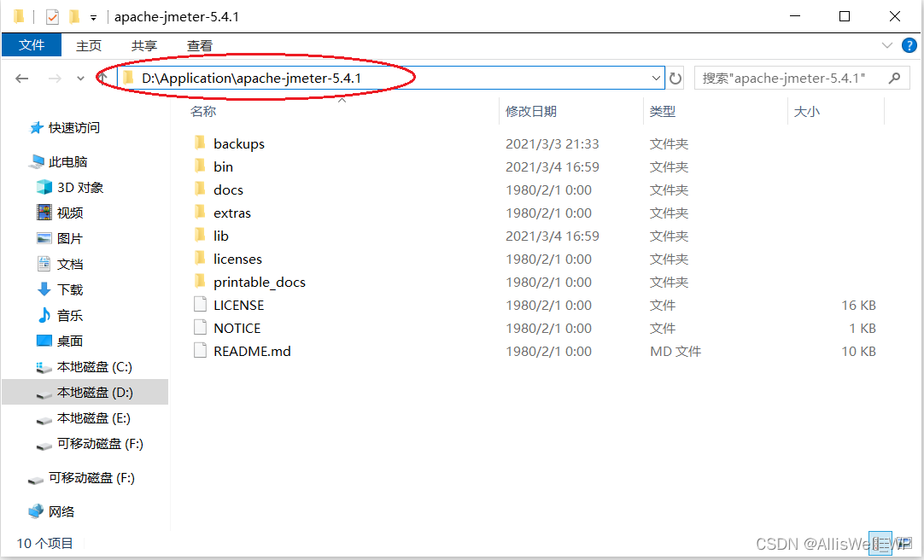Open address bar history dropdown
This screenshot has width=924, height=560.
[656, 79]
